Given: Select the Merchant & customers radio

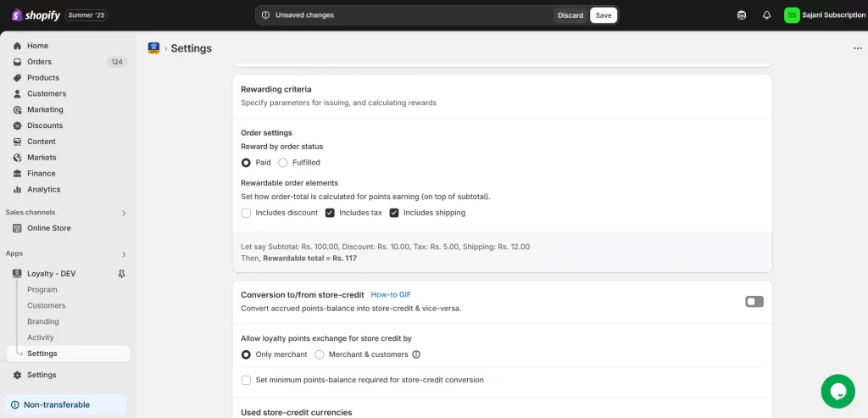Looking at the screenshot, I should click(x=319, y=354).
